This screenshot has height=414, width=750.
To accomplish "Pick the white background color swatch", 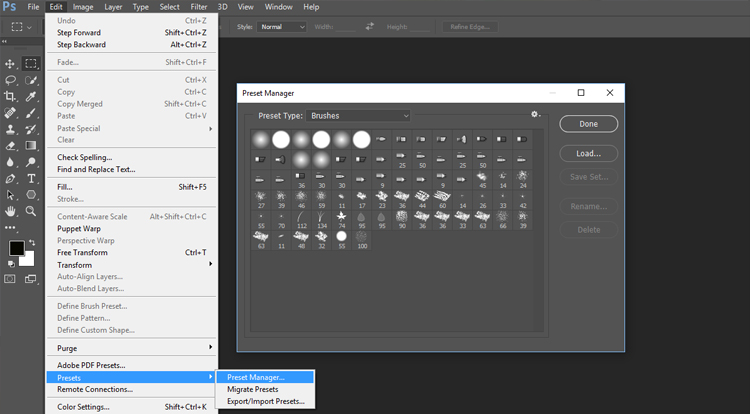I will [29, 261].
